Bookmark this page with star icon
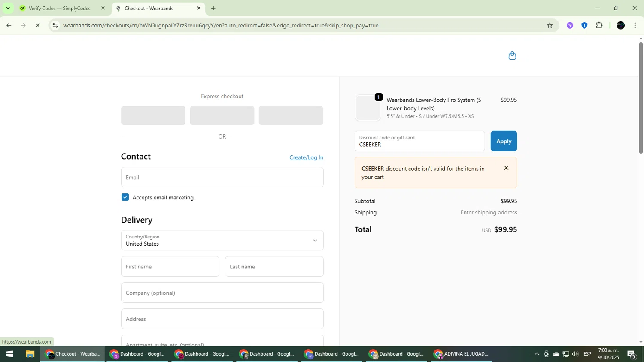 [550, 25]
